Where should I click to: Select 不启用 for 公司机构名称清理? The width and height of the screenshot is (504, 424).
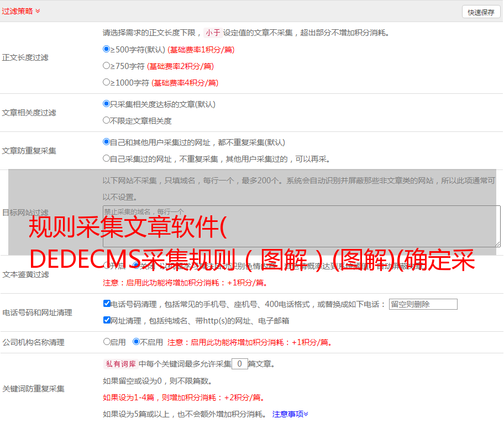(x=136, y=342)
